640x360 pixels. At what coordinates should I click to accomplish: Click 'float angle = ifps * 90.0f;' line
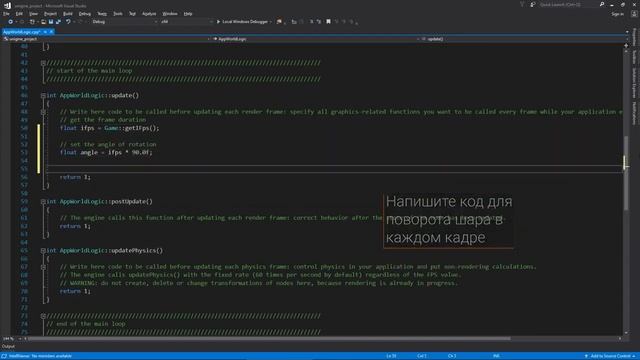tap(106, 153)
